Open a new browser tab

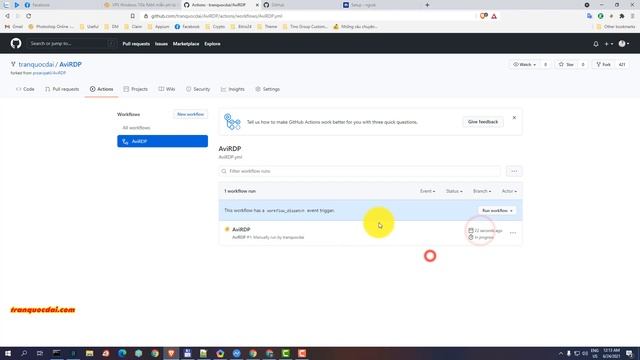coord(427,5)
